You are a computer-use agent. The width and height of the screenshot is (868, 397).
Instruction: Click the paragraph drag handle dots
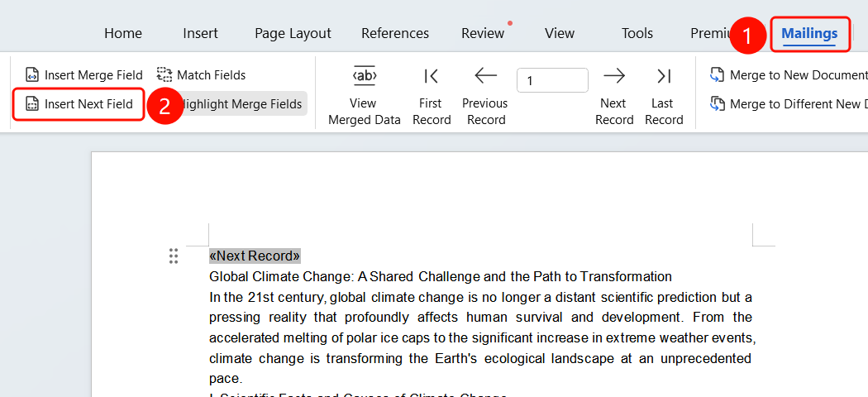point(174,256)
